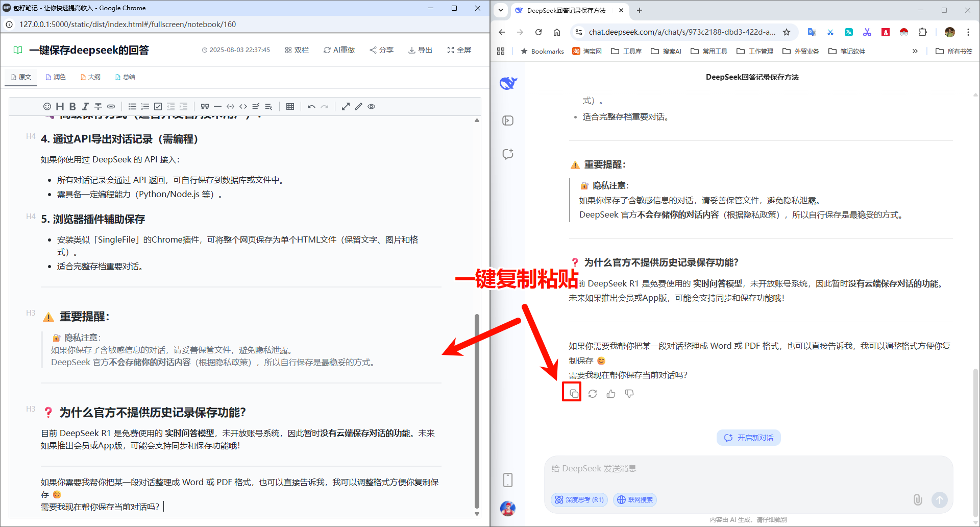This screenshot has width=980, height=527.
Task: Undo the last edit in the note
Action: 311,107
